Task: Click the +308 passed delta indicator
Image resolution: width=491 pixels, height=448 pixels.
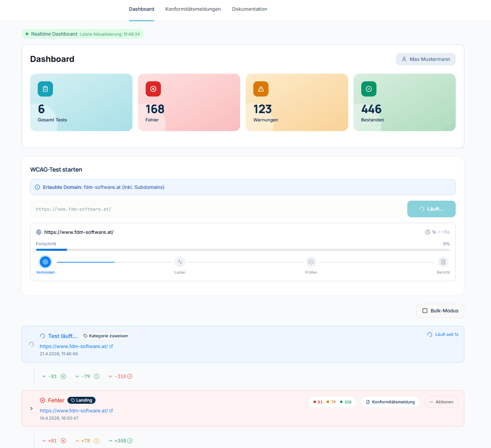Action: (x=120, y=441)
